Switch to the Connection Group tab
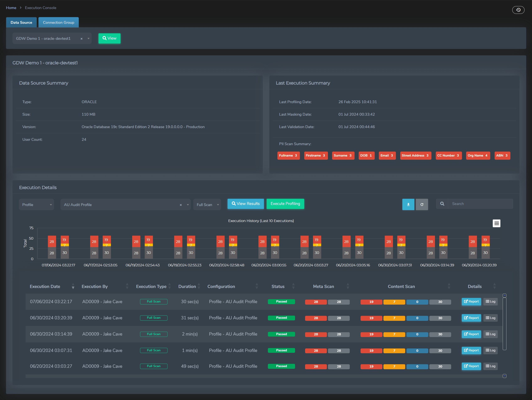Image resolution: width=532 pixels, height=400 pixels. point(58,22)
